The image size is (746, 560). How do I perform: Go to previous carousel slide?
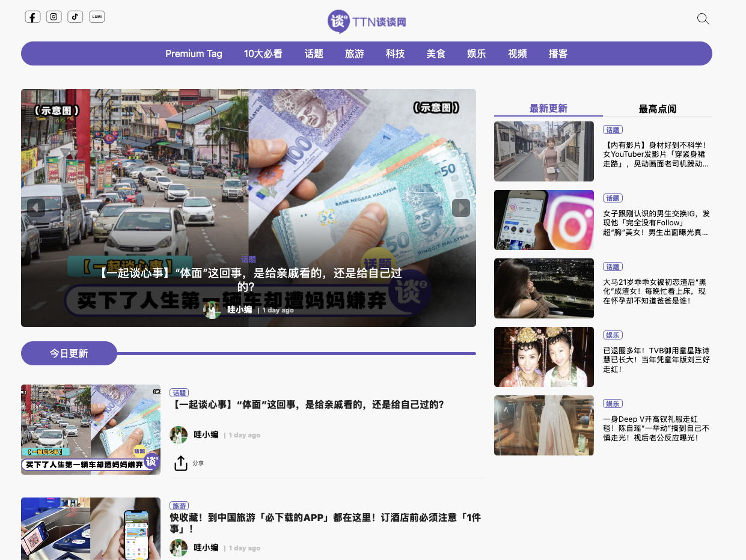[36, 208]
